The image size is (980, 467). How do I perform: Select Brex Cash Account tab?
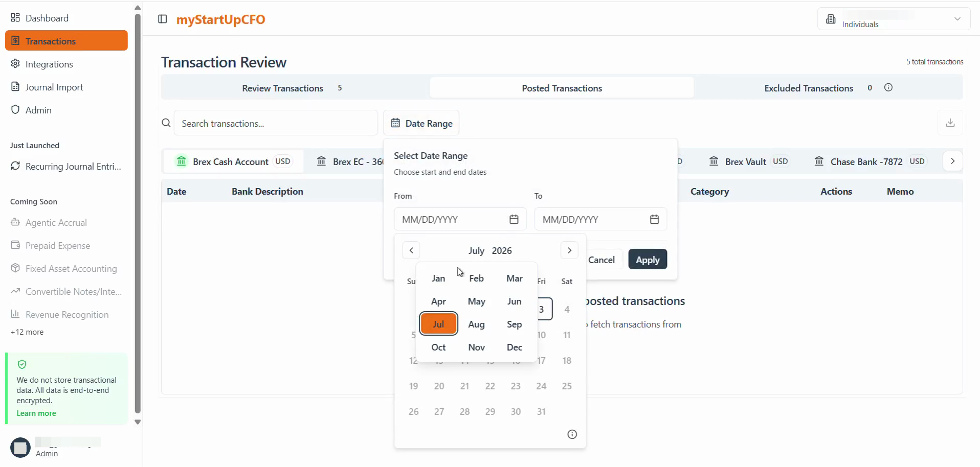pos(233,161)
